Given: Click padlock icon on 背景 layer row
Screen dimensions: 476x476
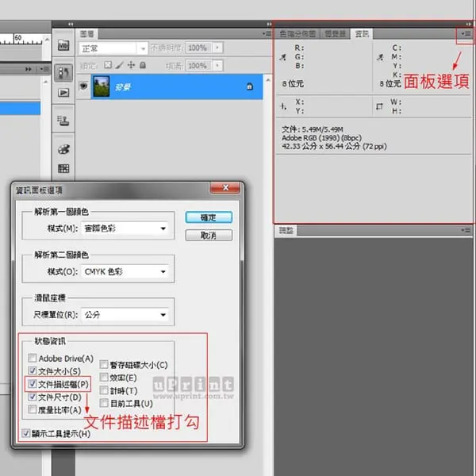Looking at the screenshot, I should tap(250, 86).
